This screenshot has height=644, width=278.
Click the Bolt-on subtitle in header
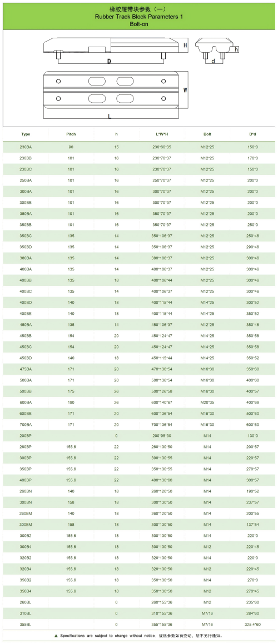pyautogui.click(x=138, y=24)
